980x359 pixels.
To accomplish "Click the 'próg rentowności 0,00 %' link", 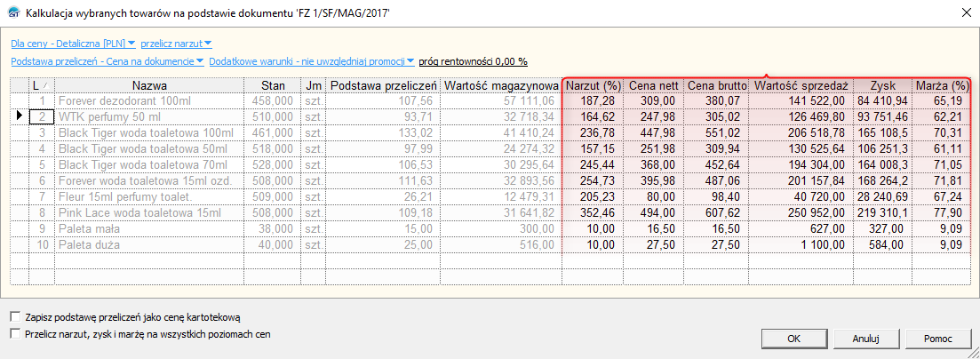I will (x=474, y=61).
